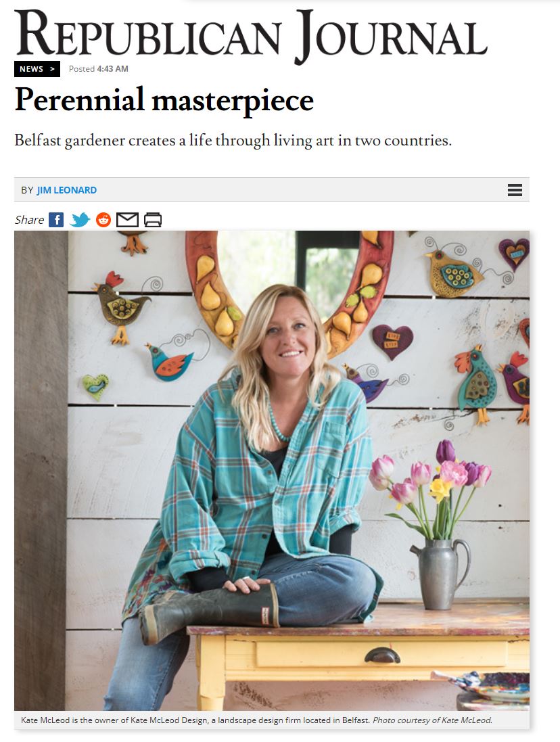
Task: Email the article using the envelope icon
Action: click(x=127, y=220)
